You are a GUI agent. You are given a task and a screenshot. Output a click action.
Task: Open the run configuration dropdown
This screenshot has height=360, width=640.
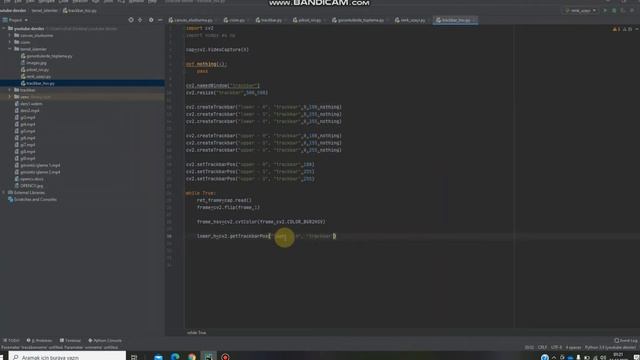point(582,11)
